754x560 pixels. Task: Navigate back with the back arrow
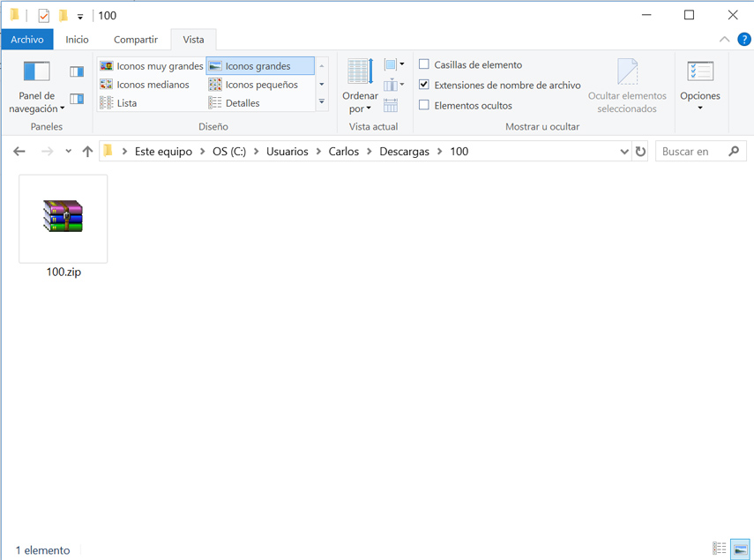tap(19, 152)
